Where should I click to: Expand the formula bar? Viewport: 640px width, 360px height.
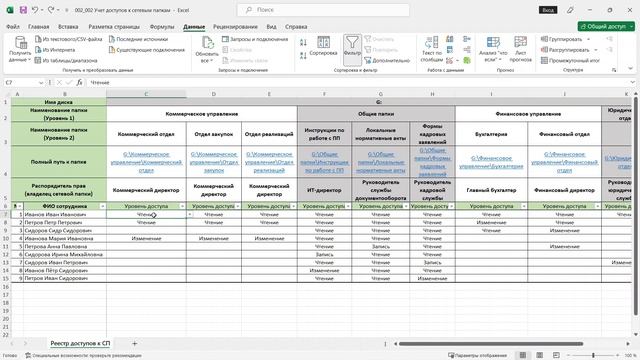click(633, 82)
